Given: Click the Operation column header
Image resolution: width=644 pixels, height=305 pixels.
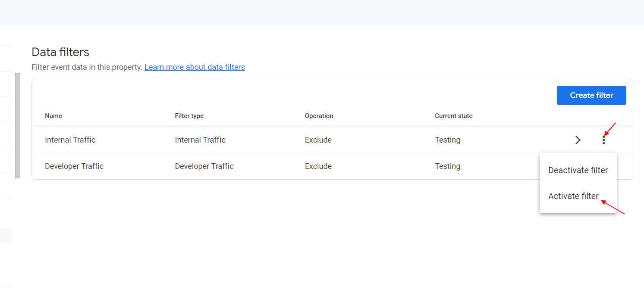Looking at the screenshot, I should click(319, 115).
